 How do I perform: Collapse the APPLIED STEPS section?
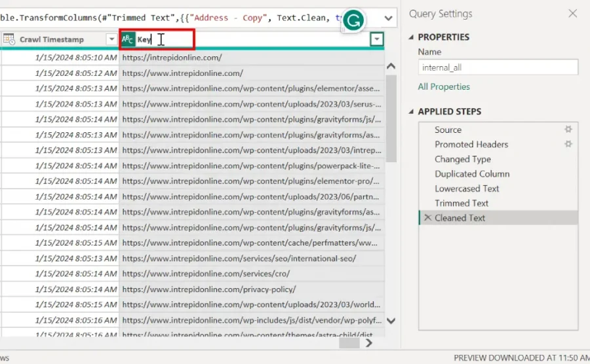point(411,111)
